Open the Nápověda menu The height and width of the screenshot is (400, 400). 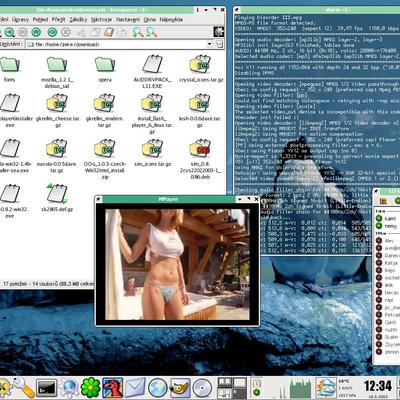(x=171, y=20)
